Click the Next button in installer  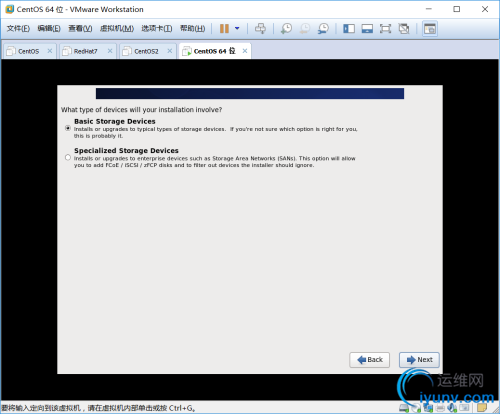coord(419,360)
